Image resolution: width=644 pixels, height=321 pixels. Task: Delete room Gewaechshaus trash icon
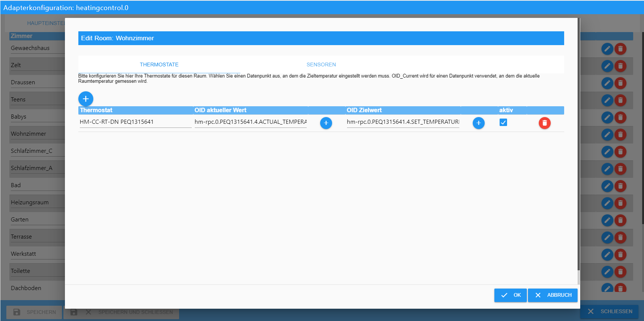(620, 49)
